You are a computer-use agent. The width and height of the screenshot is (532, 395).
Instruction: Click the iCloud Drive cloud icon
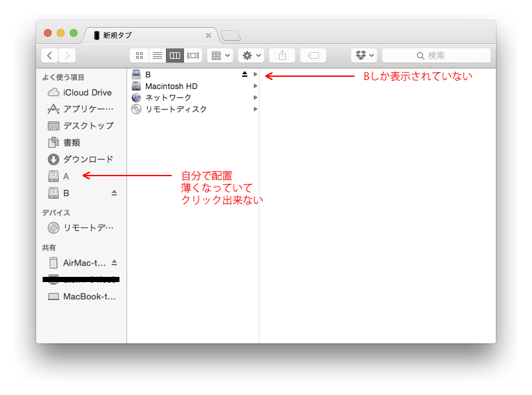pos(54,92)
